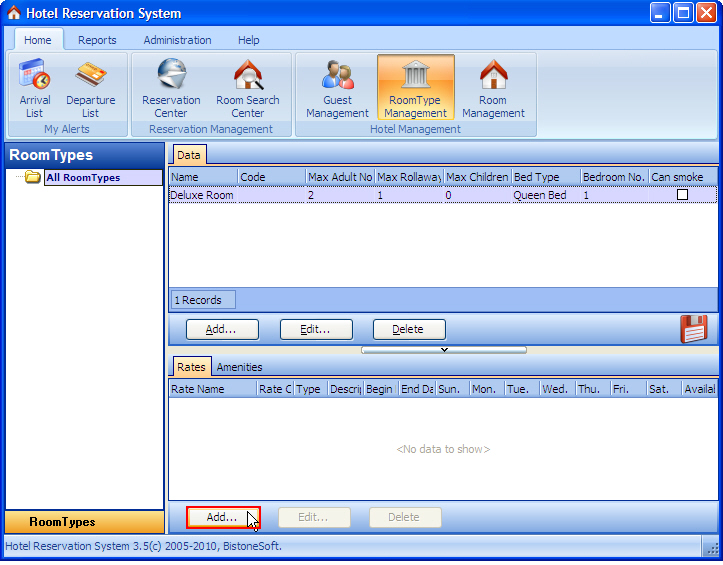The width and height of the screenshot is (723, 565).
Task: Open the Departure List
Action: click(90, 88)
